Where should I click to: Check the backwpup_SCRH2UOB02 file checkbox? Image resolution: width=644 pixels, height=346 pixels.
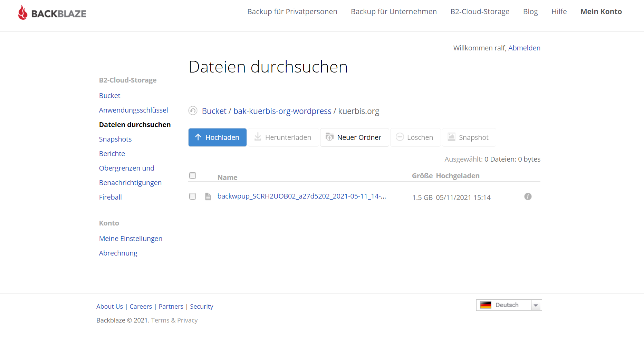193,196
